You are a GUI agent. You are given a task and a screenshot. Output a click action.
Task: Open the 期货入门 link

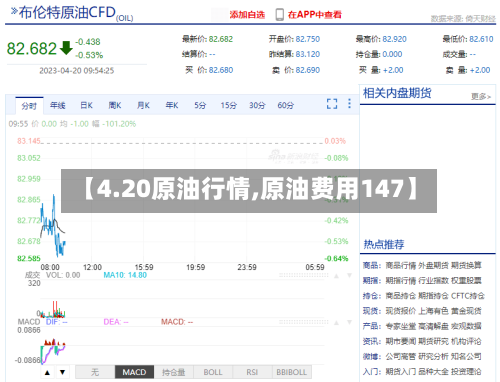[x=401, y=372]
